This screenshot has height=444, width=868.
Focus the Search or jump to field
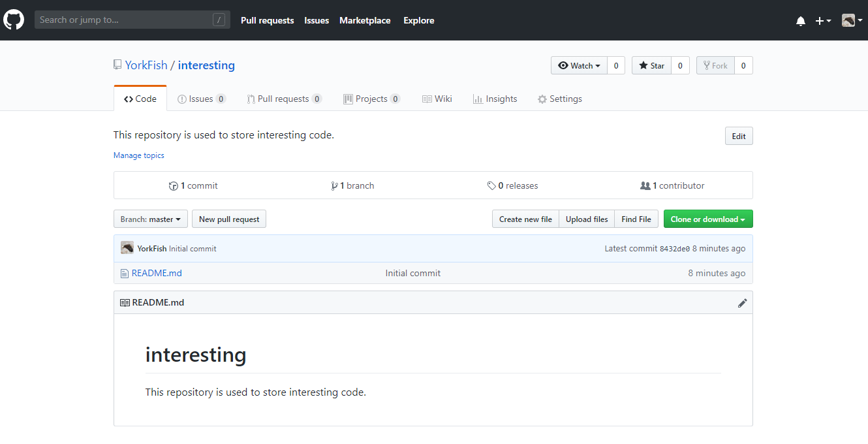click(x=132, y=20)
